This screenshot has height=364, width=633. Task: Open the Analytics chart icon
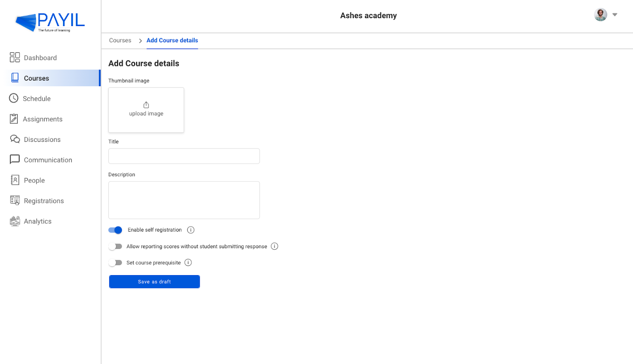pos(15,221)
